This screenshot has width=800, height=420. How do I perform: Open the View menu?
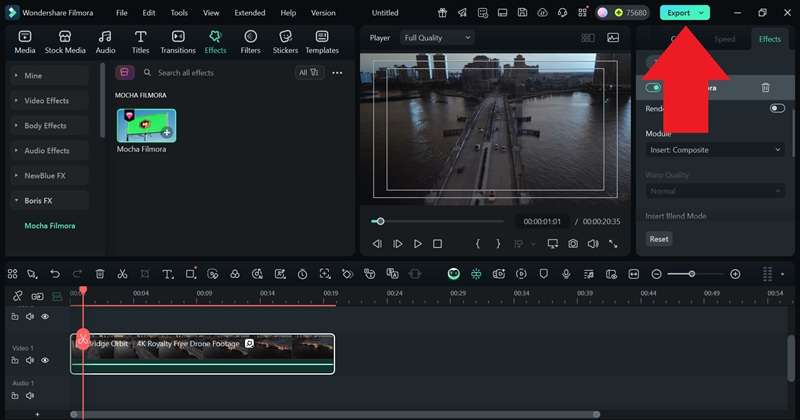(x=211, y=13)
